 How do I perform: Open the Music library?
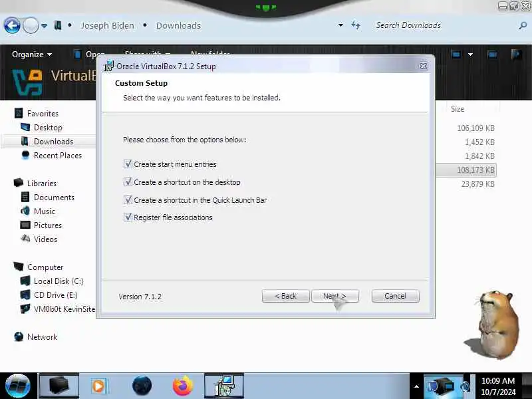44,211
